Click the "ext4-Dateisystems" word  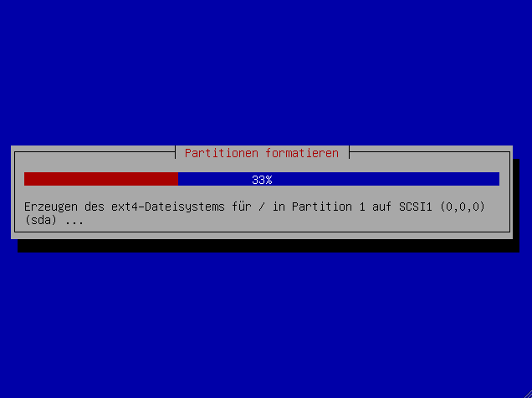coord(168,207)
